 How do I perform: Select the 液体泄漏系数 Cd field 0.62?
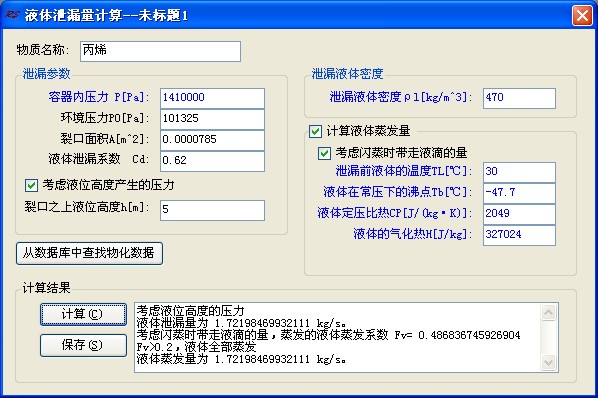[212, 161]
